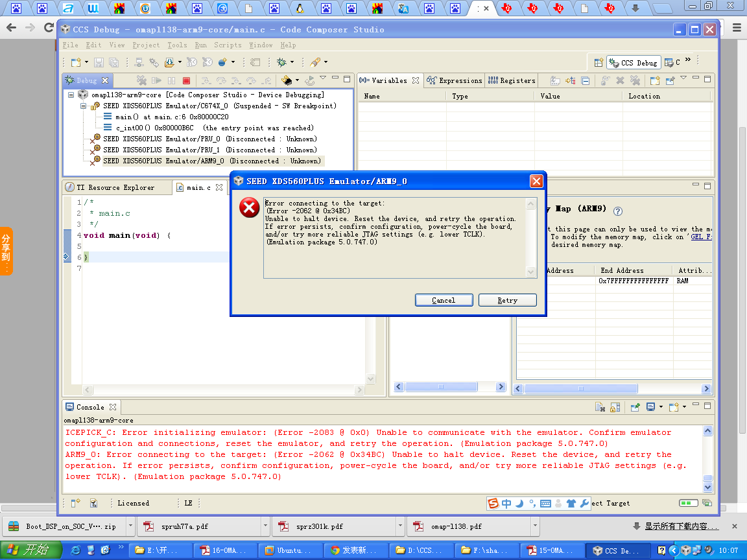747x560 pixels.
Task: Close the SEED XDS560PLUS Emulator error dialog
Action: coord(536,181)
